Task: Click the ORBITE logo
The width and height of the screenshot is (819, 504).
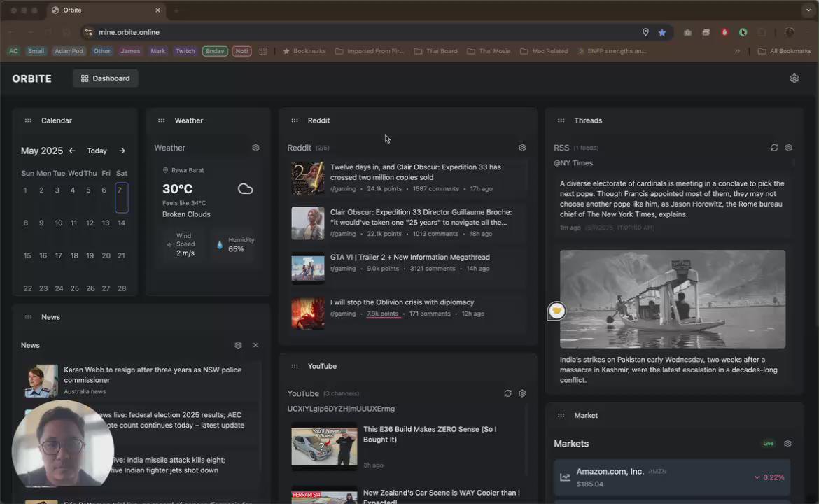Action: tap(32, 78)
